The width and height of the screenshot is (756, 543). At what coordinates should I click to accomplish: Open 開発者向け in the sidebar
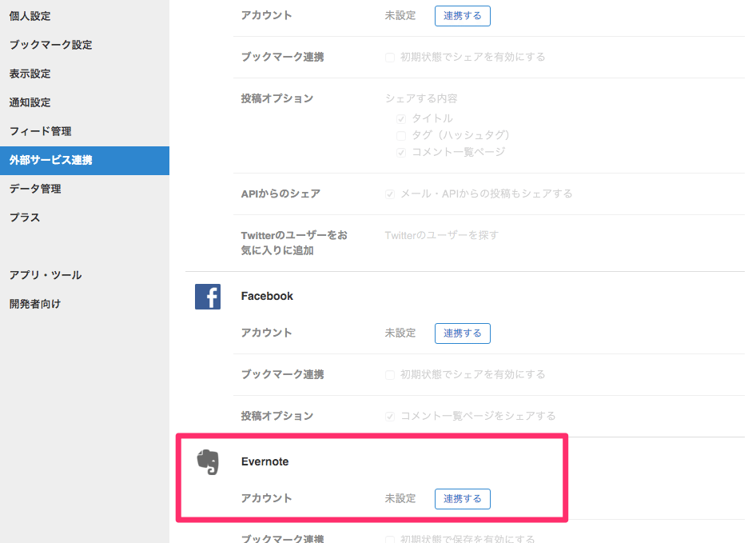click(35, 304)
